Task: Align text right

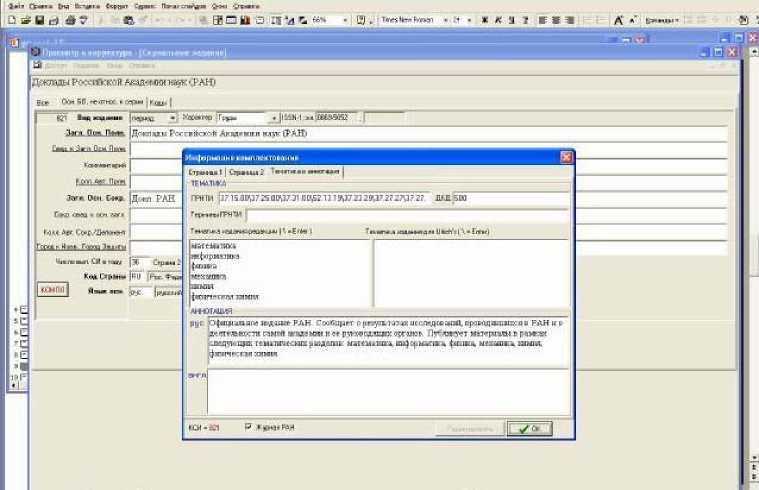Action: point(570,20)
